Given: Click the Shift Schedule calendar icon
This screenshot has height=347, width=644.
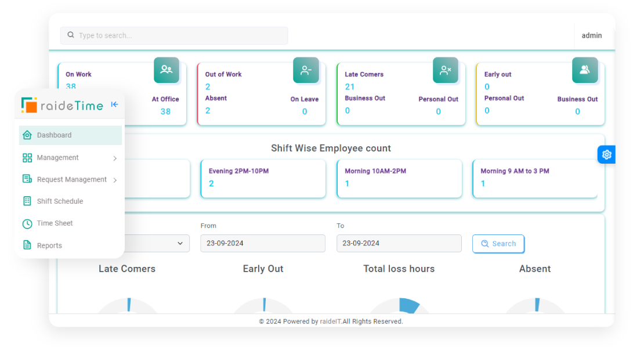Looking at the screenshot, I should click(27, 201).
